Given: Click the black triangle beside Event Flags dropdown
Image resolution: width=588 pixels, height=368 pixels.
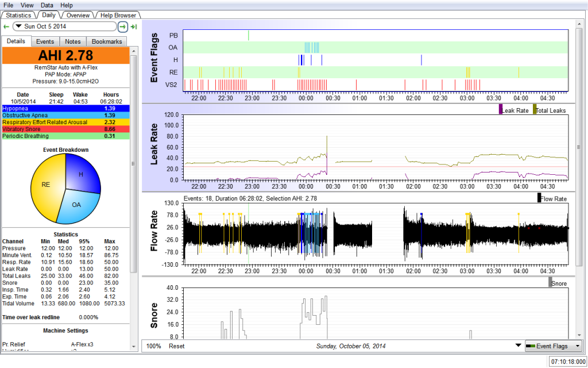Looking at the screenshot, I should pyautogui.click(x=519, y=346).
